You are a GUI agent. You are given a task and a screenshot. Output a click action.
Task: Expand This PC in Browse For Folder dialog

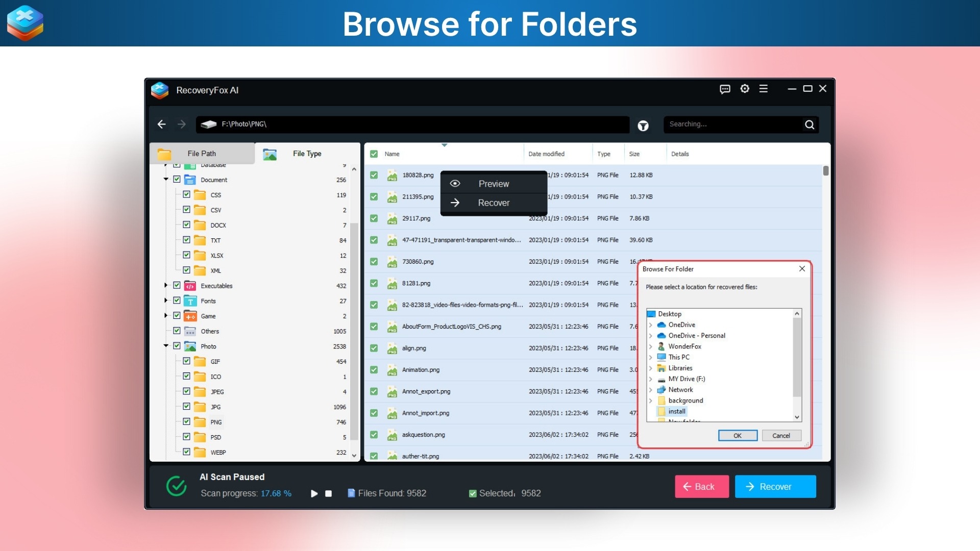[x=652, y=357]
